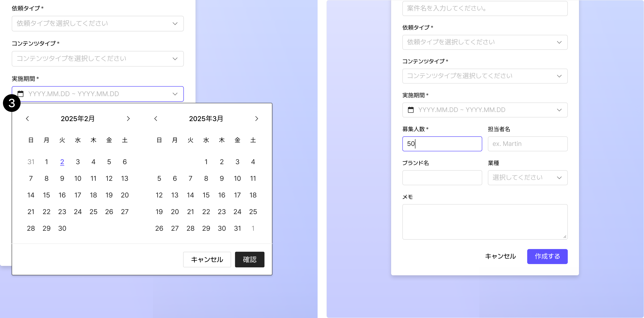The height and width of the screenshot is (318, 644).
Task: Click the calendar icon in right 実施期間 field
Action: point(411,110)
